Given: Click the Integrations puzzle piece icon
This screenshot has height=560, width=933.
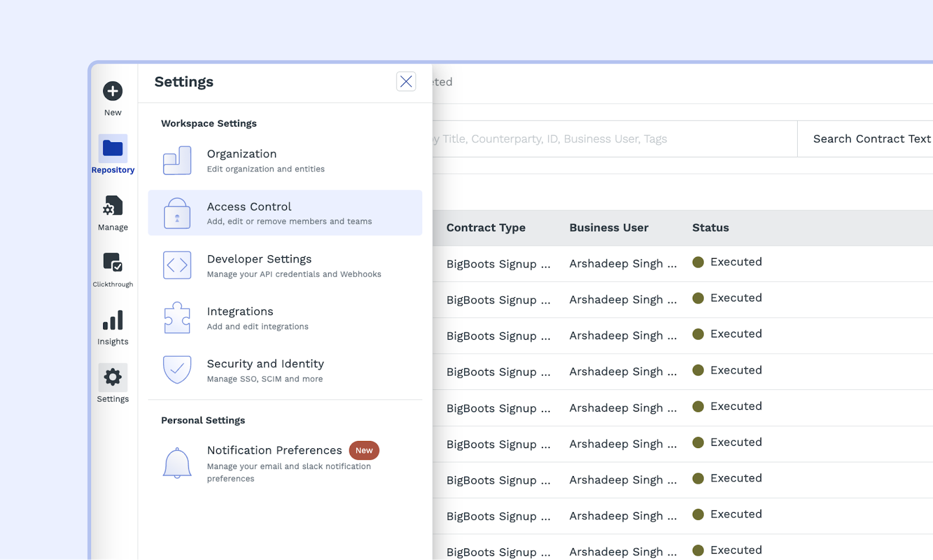Looking at the screenshot, I should (x=177, y=318).
